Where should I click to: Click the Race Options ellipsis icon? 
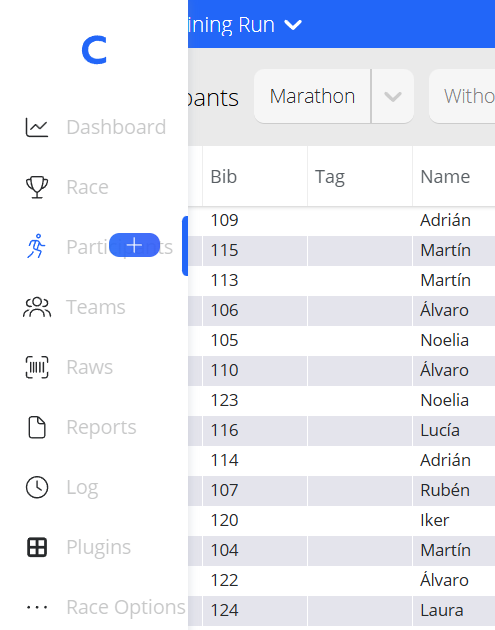tap(37, 607)
